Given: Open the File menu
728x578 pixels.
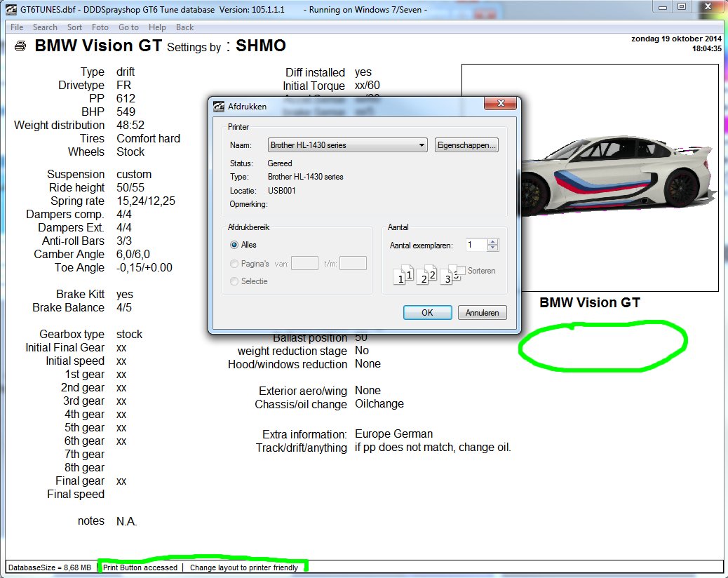Looking at the screenshot, I should point(17,27).
